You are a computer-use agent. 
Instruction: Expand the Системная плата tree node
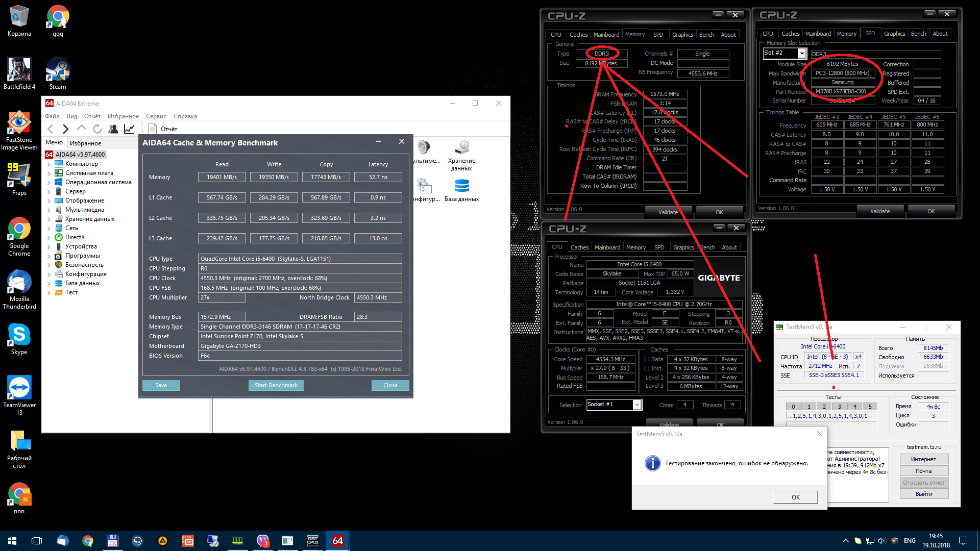point(49,173)
